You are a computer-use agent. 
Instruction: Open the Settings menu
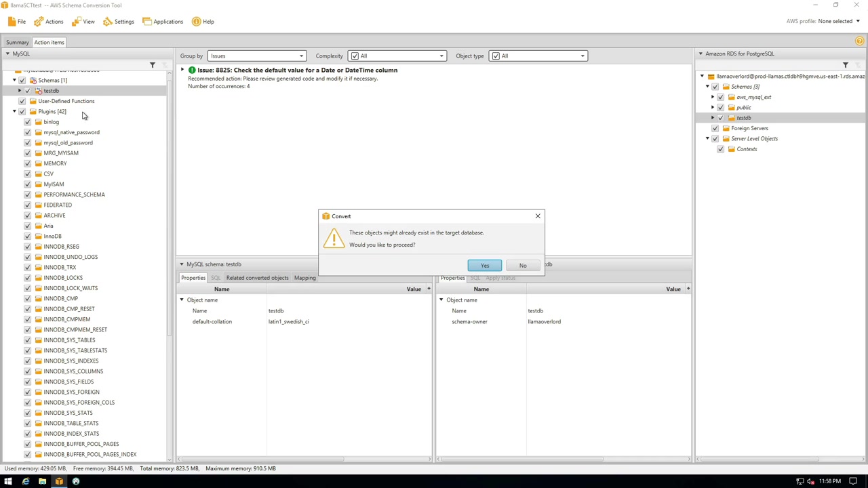click(119, 22)
